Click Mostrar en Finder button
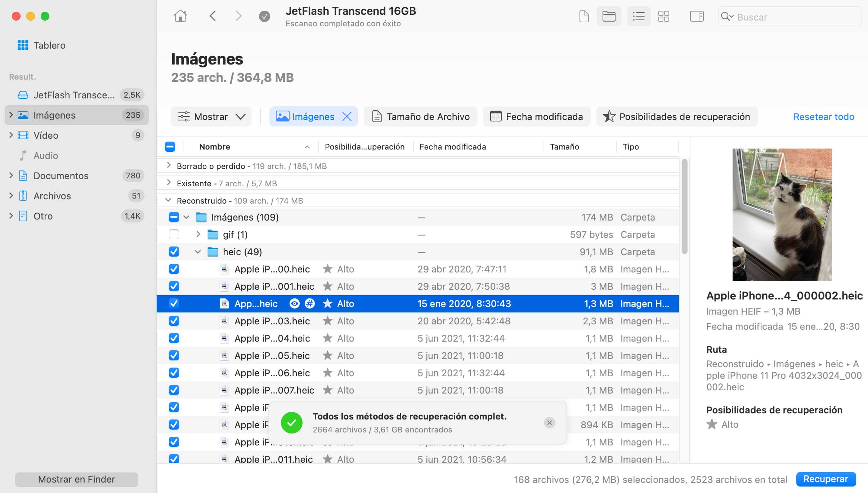The width and height of the screenshot is (868, 493). tap(76, 479)
